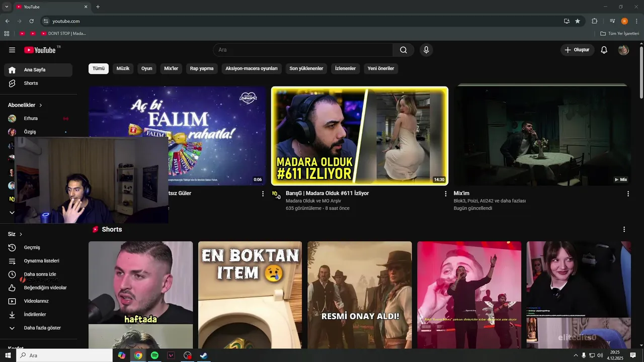Go to Ana Sayfa in sidebar
The width and height of the screenshot is (644, 362).
click(x=38, y=70)
